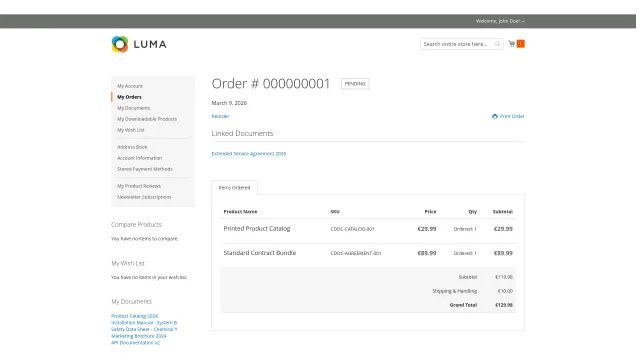Open Newsletter Subscriptions
Viewport: 640px width, 360px height.
pyautogui.click(x=144, y=197)
